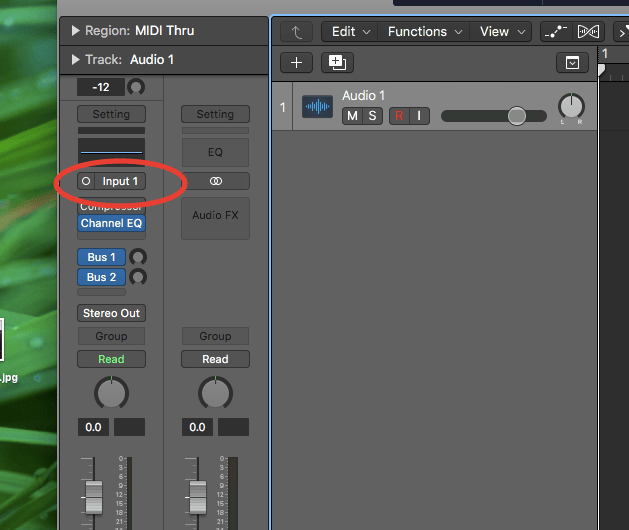Image resolution: width=629 pixels, height=530 pixels.
Task: Click the Audio 1 waveform track icon
Action: click(x=317, y=107)
